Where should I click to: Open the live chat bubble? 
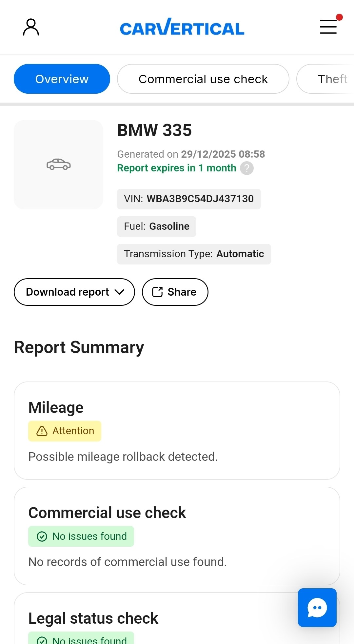[x=317, y=607]
